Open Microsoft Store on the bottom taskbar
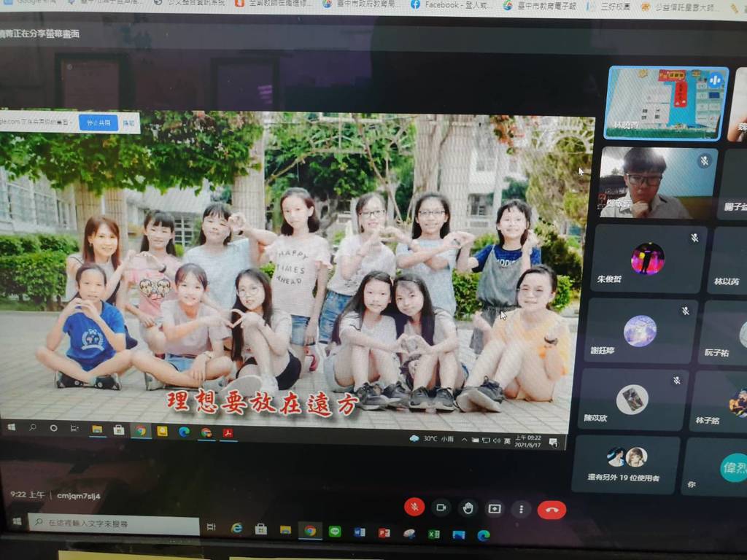 (x=261, y=529)
